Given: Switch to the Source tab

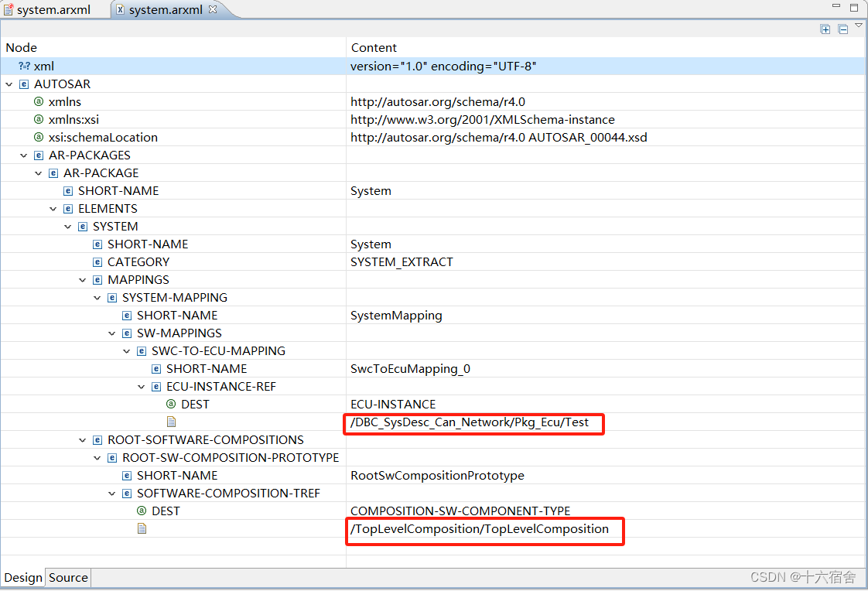Looking at the screenshot, I should tap(68, 578).
